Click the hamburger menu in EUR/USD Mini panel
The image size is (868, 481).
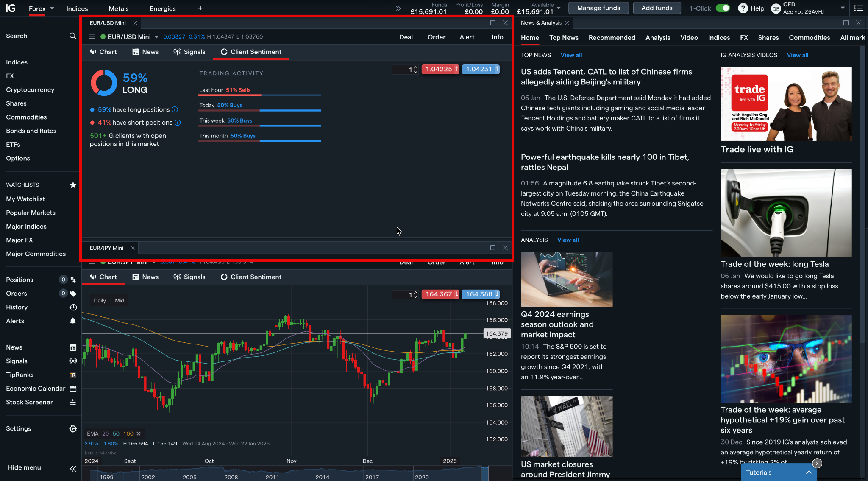(92, 36)
